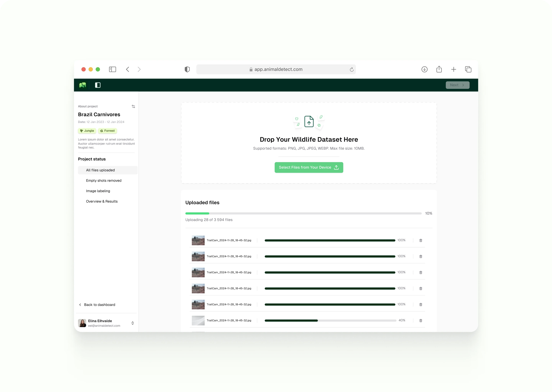Reload the page in address bar

(351, 69)
